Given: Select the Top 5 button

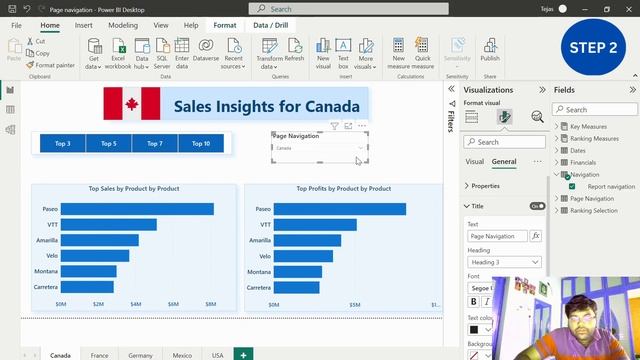Looking at the screenshot, I should pyautogui.click(x=109, y=143).
